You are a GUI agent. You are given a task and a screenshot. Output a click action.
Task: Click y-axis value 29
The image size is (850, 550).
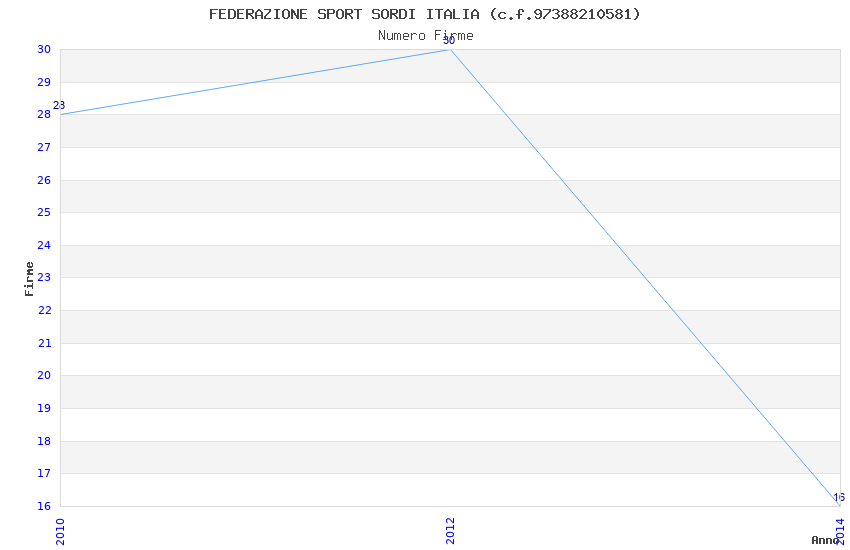tap(44, 82)
